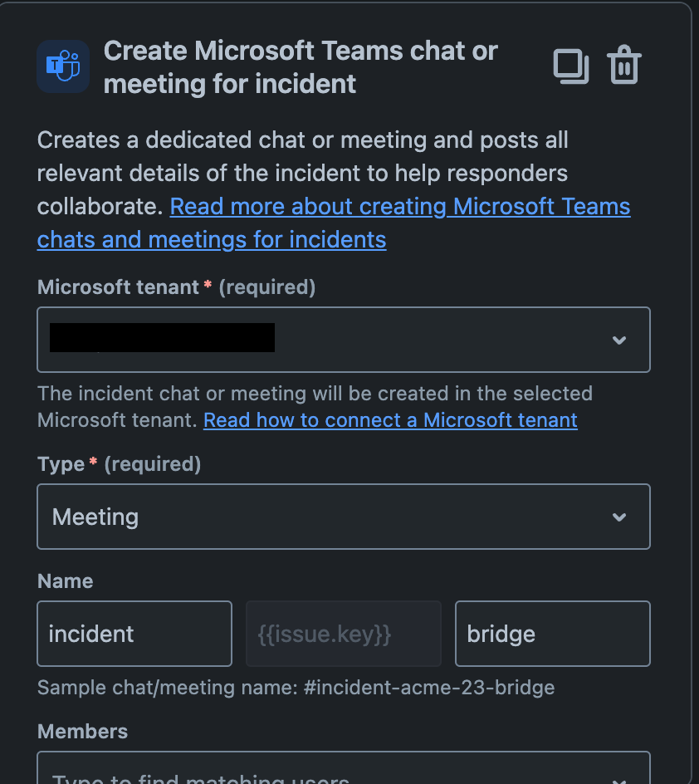The image size is (699, 784).
Task: Duplicate this Teams action using the copy icon
Action: [571, 66]
